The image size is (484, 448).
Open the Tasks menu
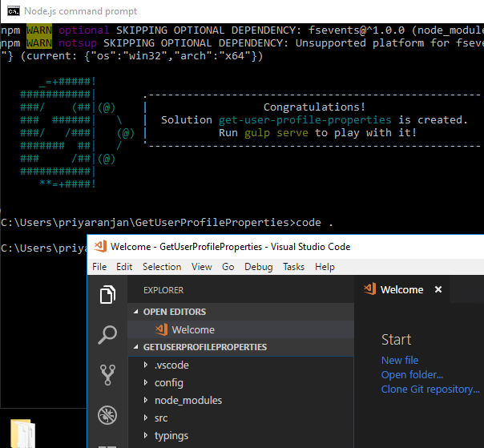pos(293,266)
